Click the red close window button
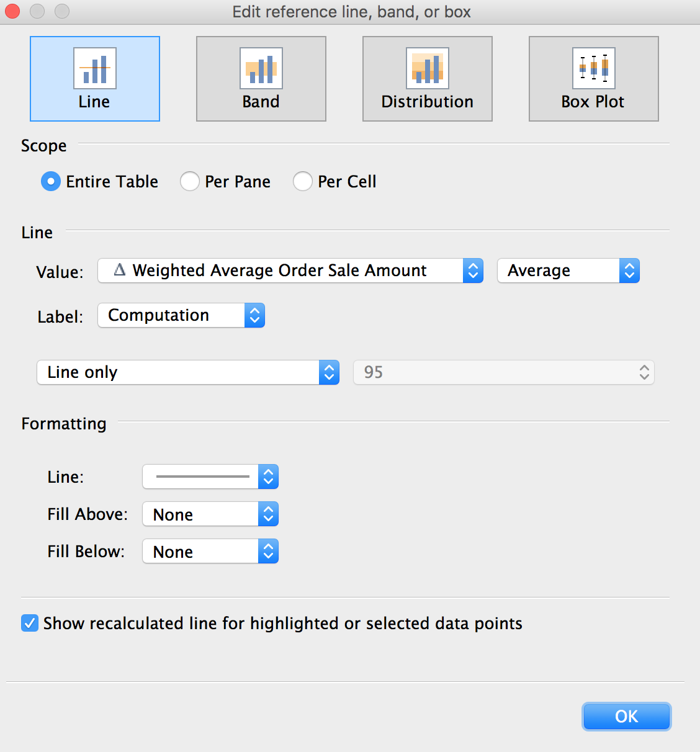The width and height of the screenshot is (700, 752). (12, 11)
